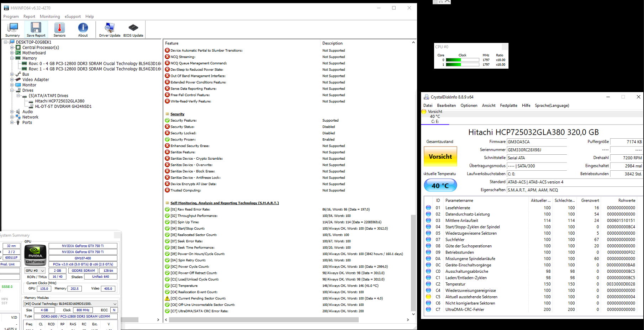Viewport: 644px width, 330px height.
Task: Click the Firmware field GM3OA5CA
Action: tap(537, 142)
